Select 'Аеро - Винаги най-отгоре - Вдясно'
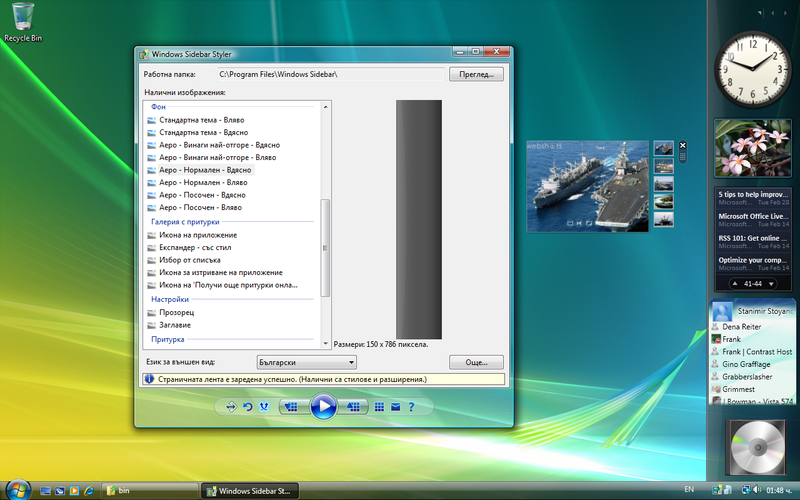The height and width of the screenshot is (500, 800). [219, 145]
